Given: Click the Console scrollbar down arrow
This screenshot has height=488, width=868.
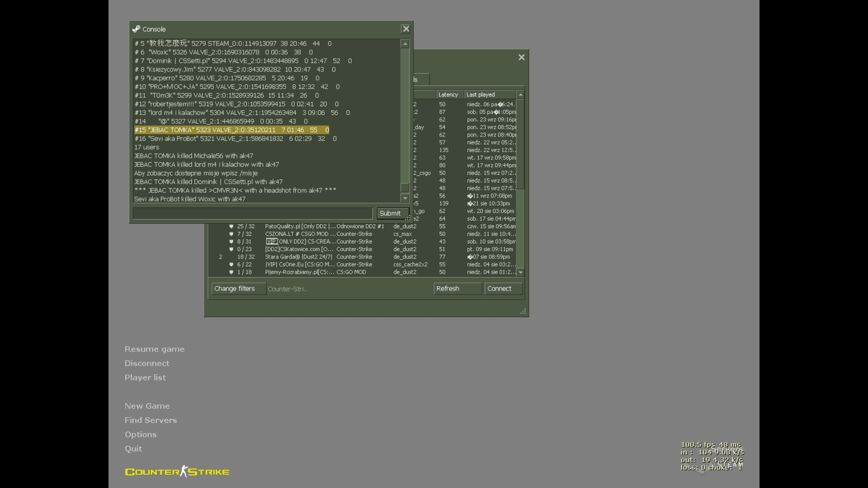Looking at the screenshot, I should [x=405, y=198].
